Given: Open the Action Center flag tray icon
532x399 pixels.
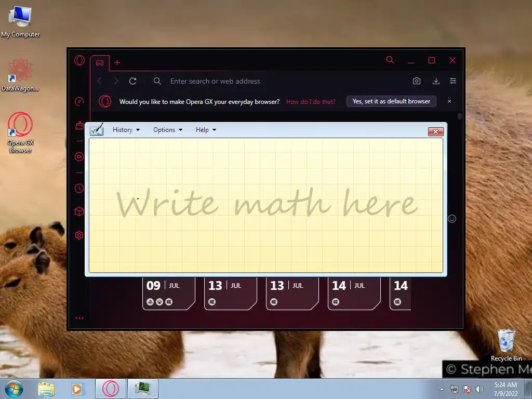Looking at the screenshot, I should (467, 389).
